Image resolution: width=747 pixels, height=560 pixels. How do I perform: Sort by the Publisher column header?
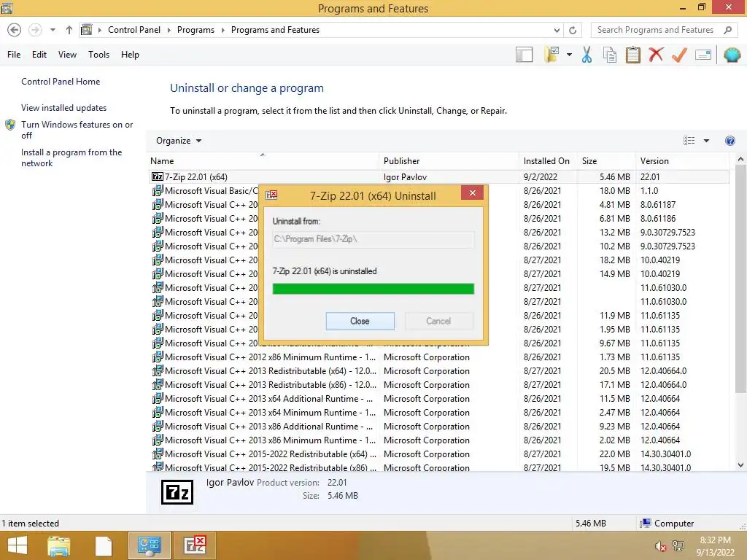[x=449, y=161]
